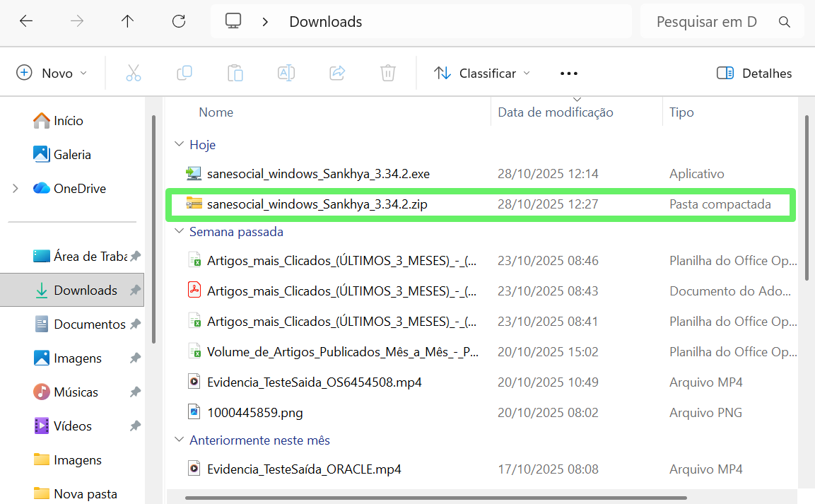Screen dimensions: 815x504
Task: Open the Classificar sort dropdown
Action: (482, 74)
